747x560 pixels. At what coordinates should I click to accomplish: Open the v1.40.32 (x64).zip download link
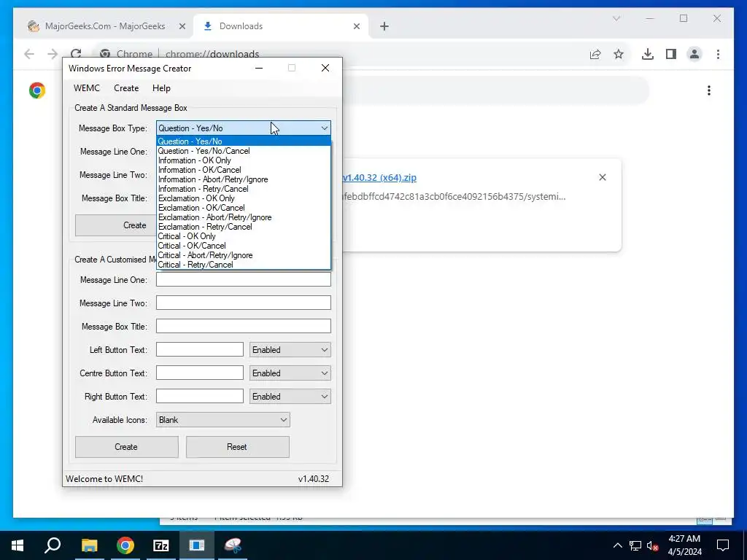379,178
